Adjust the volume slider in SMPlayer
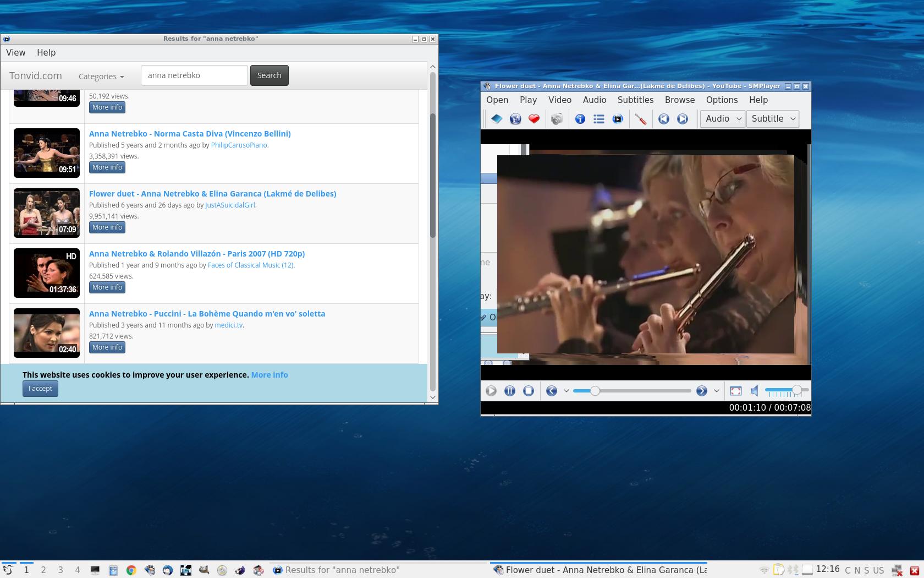Viewport: 924px width, 578px height. [787, 391]
